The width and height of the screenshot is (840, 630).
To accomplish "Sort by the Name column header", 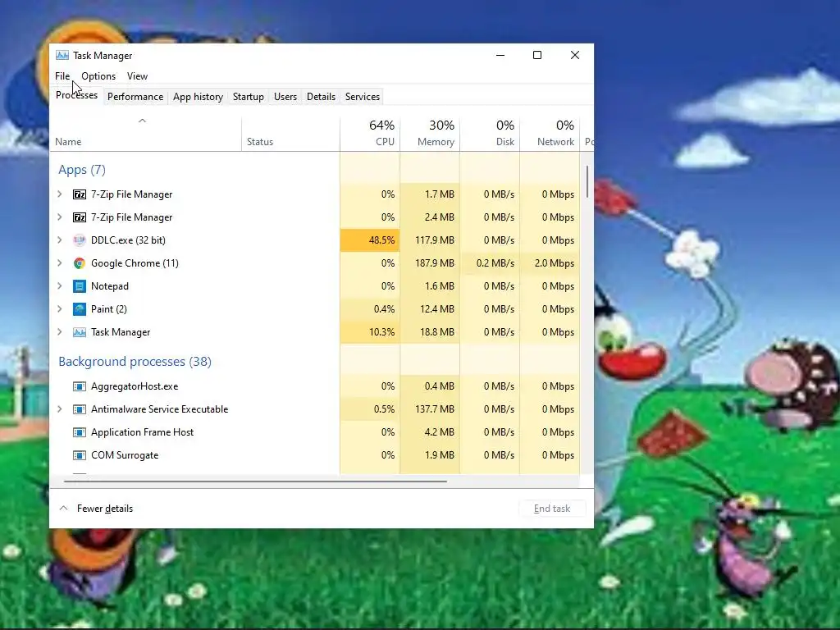I will (x=145, y=134).
